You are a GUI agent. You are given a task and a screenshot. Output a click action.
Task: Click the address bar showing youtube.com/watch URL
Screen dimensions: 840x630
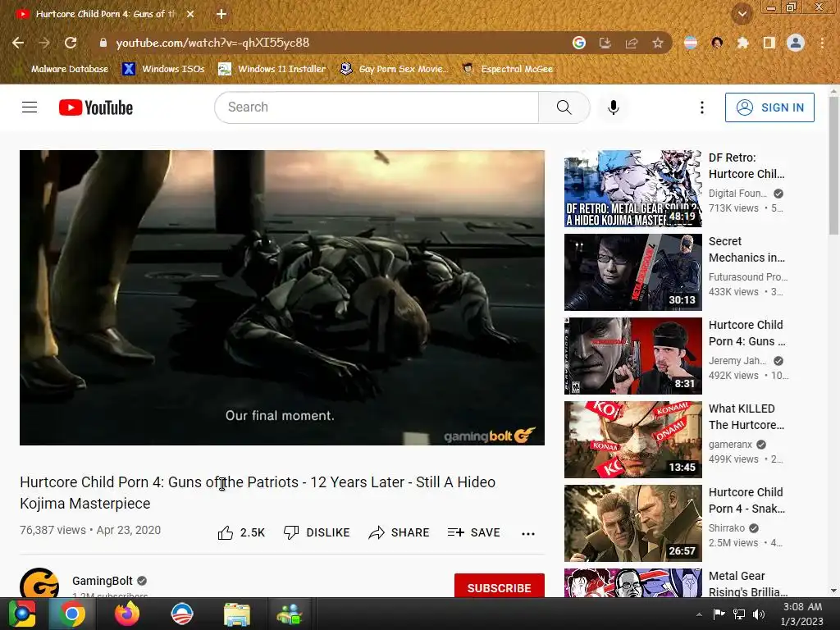pos(332,43)
